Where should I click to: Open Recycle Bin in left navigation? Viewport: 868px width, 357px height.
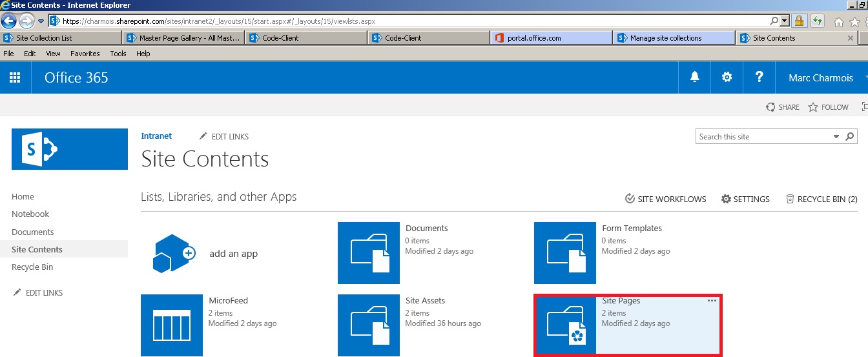(32, 267)
